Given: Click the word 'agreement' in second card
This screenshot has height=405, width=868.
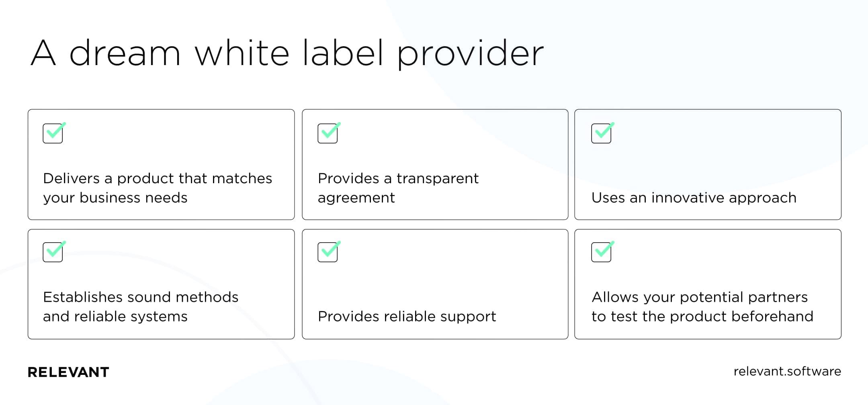Looking at the screenshot, I should point(356,198).
